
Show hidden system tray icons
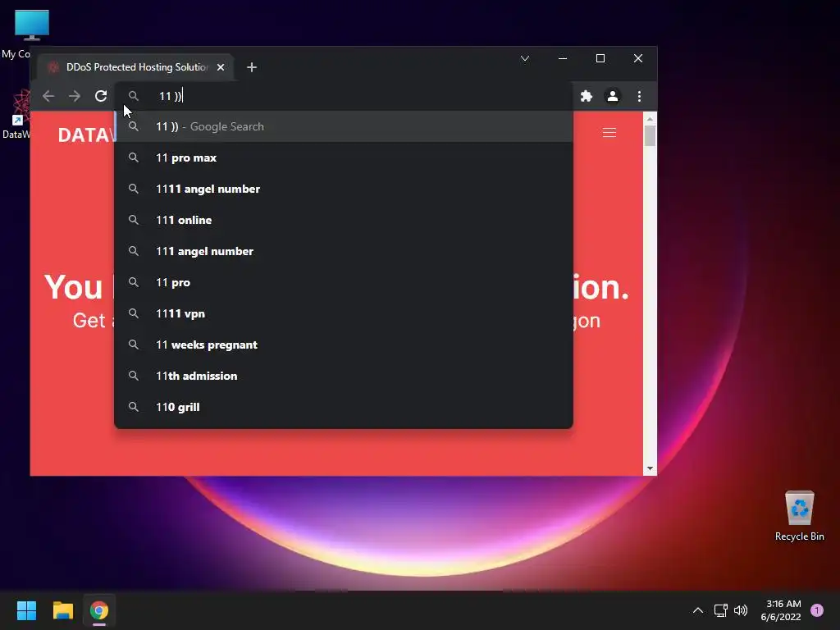(697, 610)
